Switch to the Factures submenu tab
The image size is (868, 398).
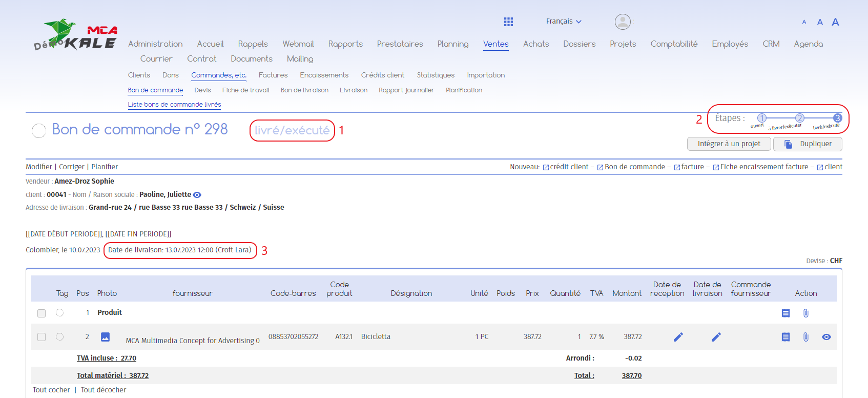click(x=273, y=75)
